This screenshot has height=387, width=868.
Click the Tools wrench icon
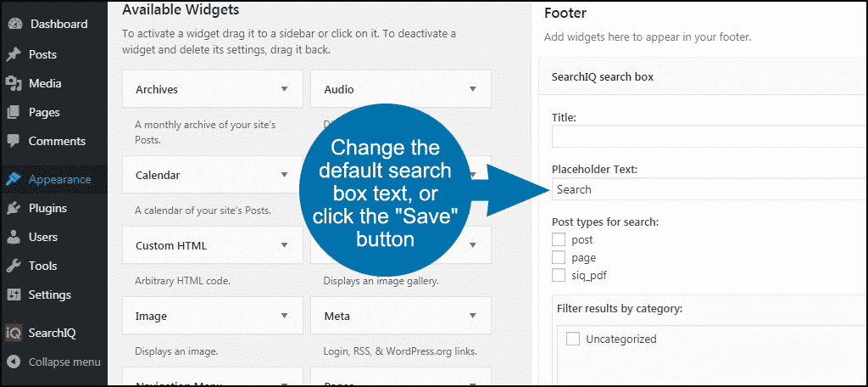(x=14, y=266)
